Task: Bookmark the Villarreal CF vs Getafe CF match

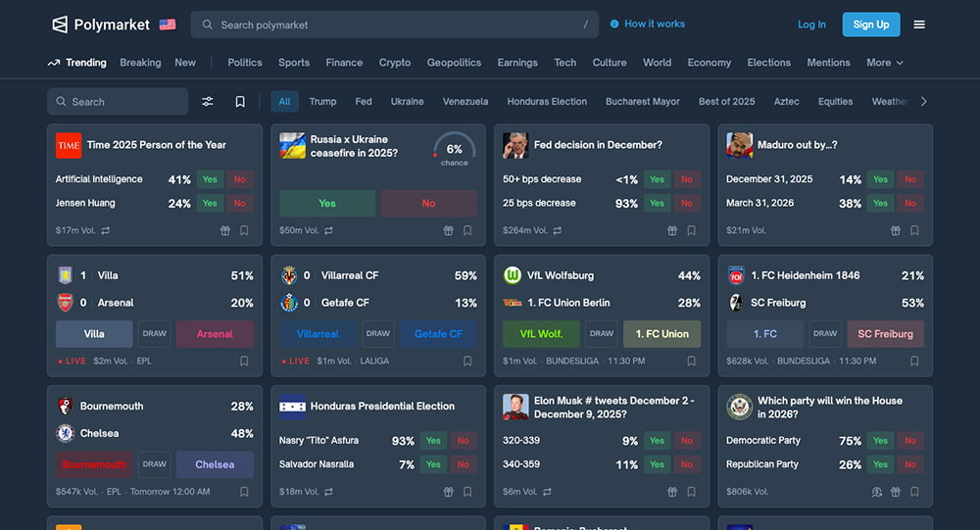Action: (467, 361)
